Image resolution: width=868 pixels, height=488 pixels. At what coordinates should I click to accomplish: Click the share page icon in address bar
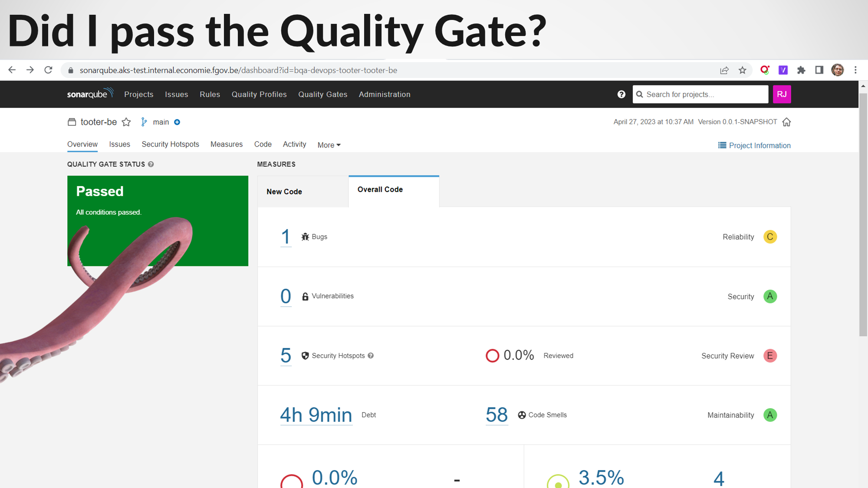[x=724, y=70]
